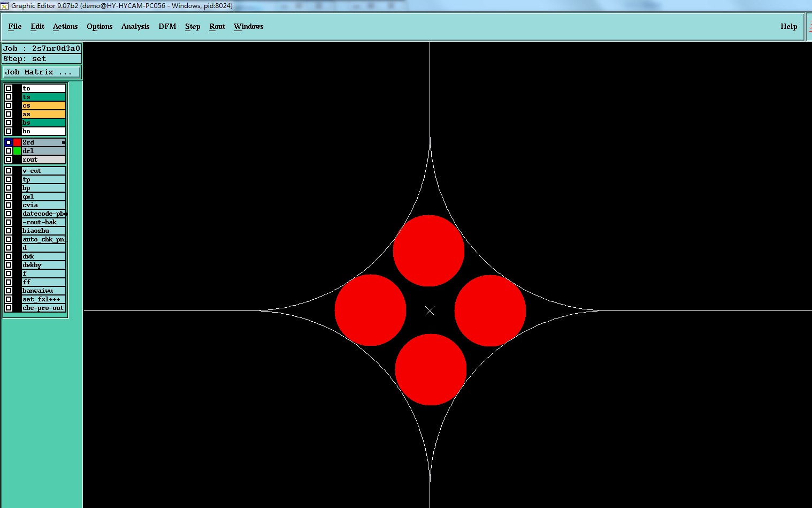Toggle display checkbox for layer drl
812x508 pixels.
coord(9,151)
